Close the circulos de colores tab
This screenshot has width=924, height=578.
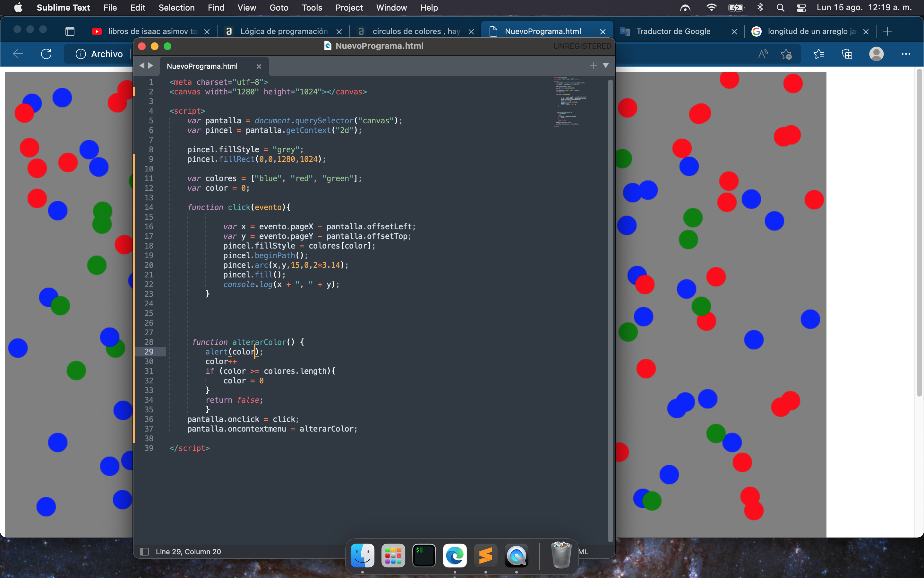point(471,32)
